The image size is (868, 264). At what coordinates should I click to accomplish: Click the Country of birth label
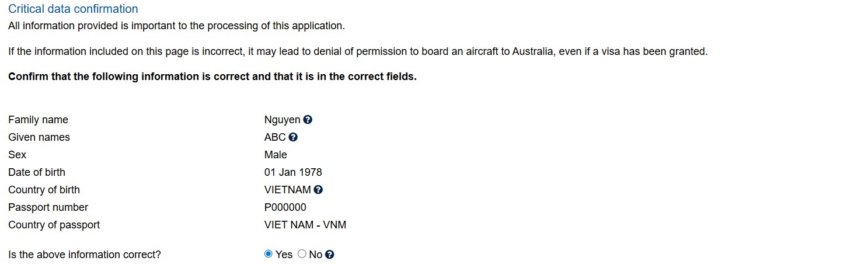(44, 190)
